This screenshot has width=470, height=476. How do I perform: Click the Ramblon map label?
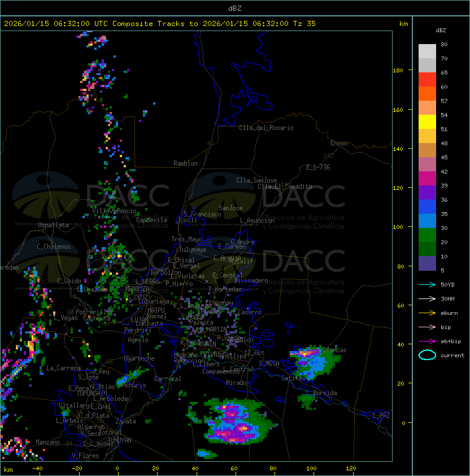(185, 163)
